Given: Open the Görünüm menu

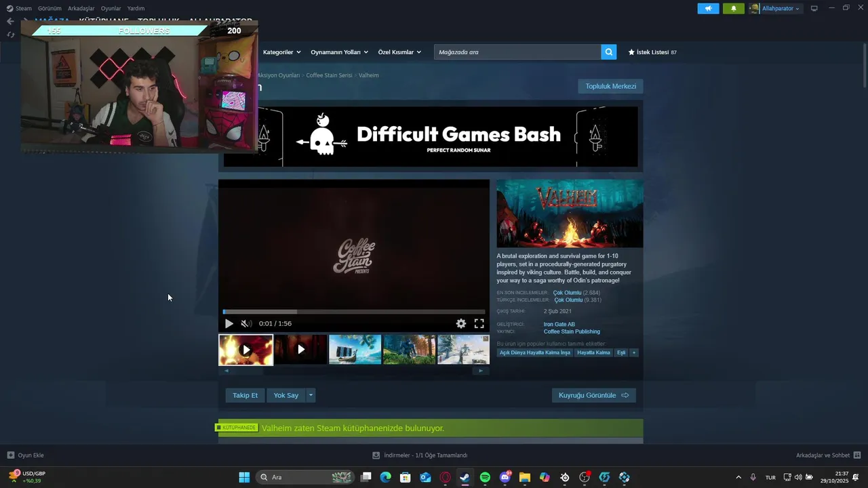Looking at the screenshot, I should pyautogui.click(x=50, y=8).
